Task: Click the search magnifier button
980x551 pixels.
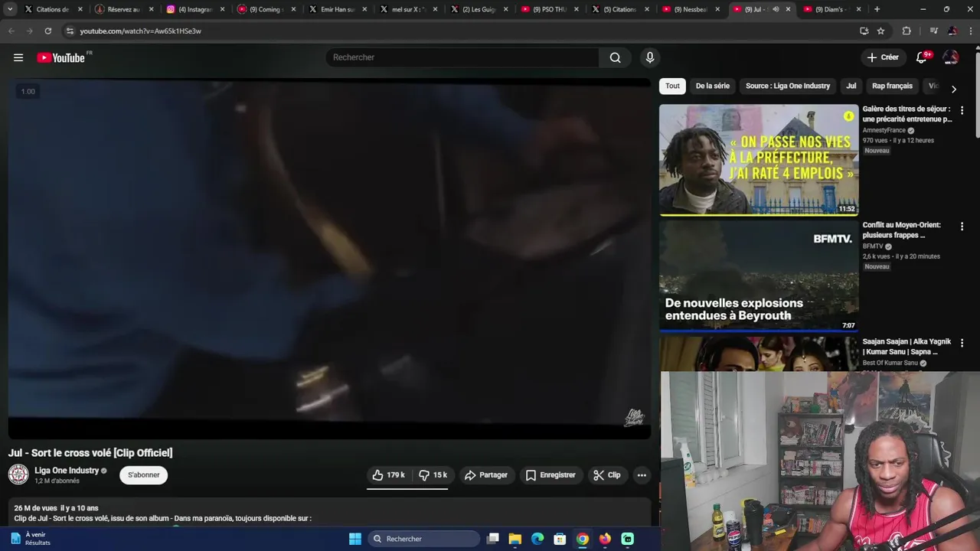Action: coord(615,57)
